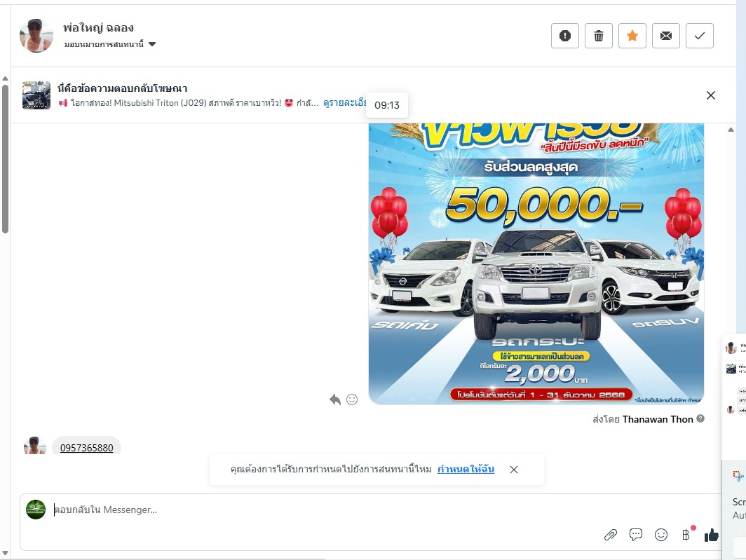The image size is (746, 560).
Task: React to promotion image with emoji icon
Action: click(x=352, y=399)
